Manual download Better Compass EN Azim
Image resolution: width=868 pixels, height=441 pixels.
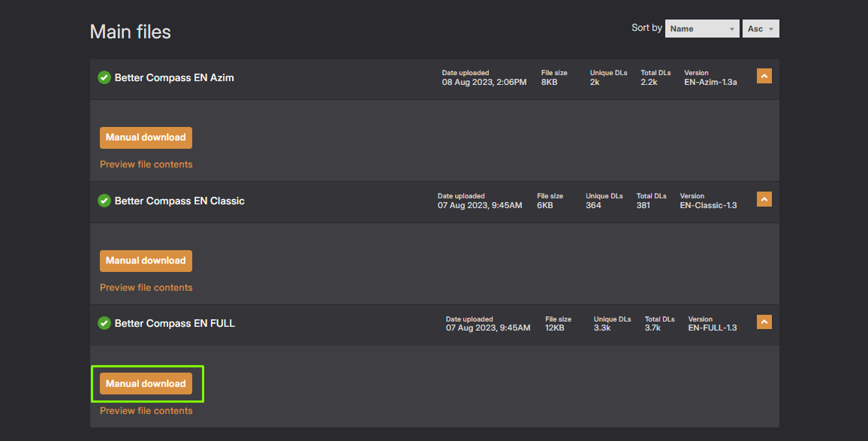[x=146, y=137]
